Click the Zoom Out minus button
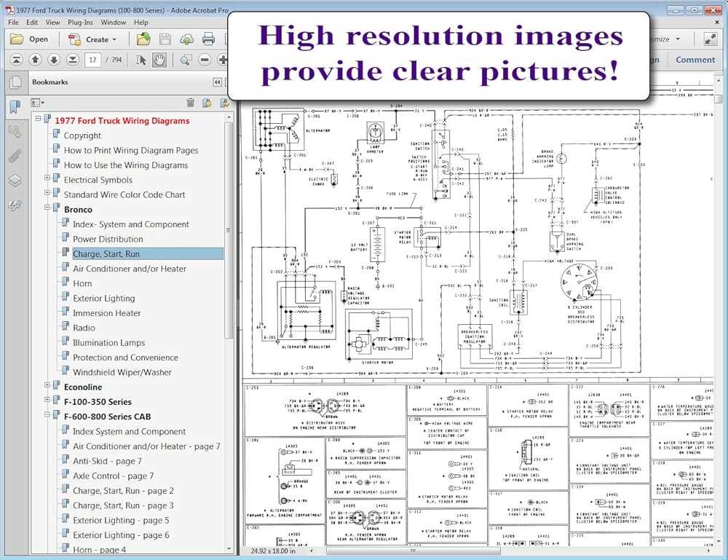The height and width of the screenshot is (560, 728). (205, 60)
